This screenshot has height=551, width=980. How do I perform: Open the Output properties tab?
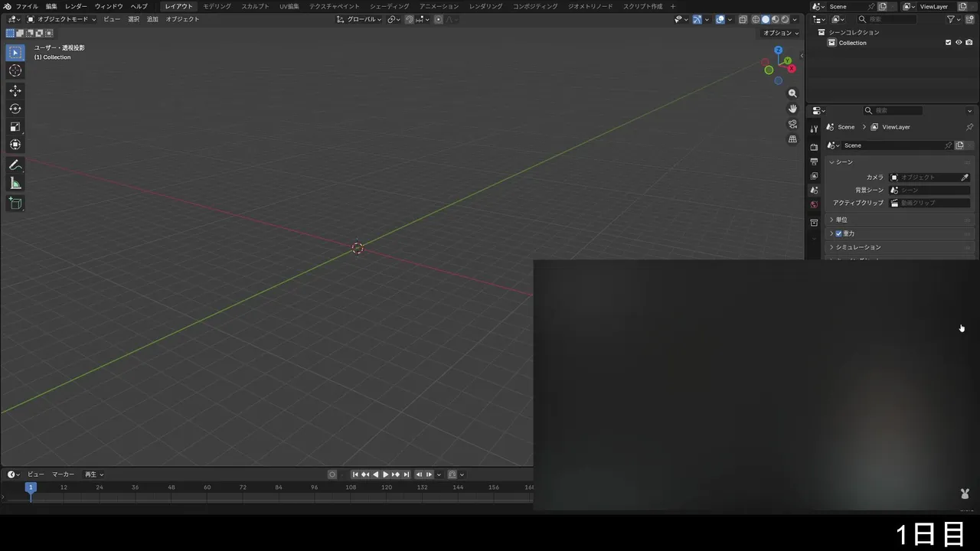click(814, 161)
